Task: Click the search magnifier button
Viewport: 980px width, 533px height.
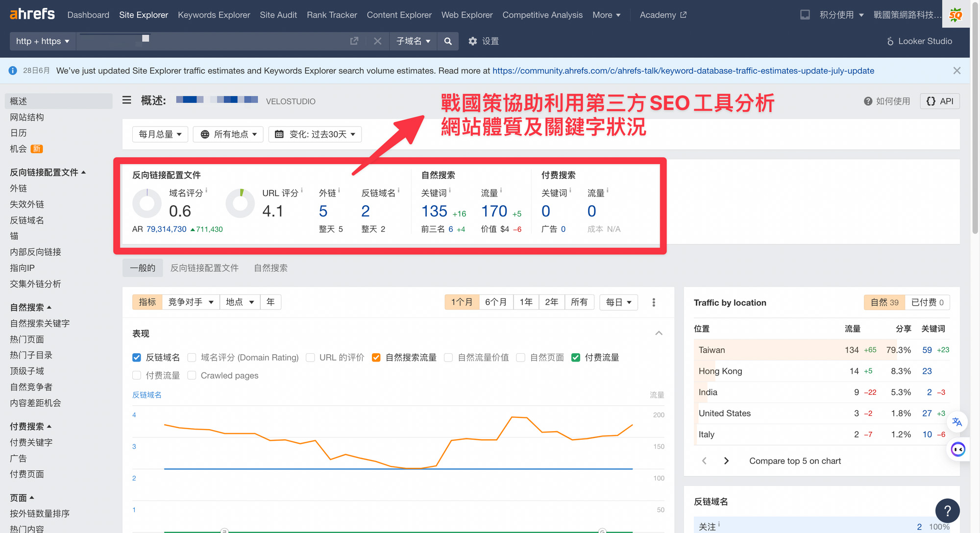Action: [448, 41]
